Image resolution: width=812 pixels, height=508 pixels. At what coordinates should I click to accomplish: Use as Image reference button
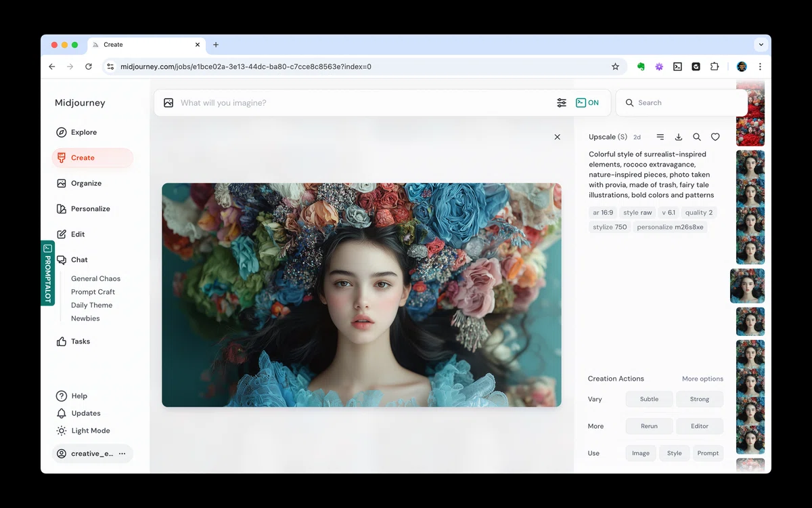[641, 453]
